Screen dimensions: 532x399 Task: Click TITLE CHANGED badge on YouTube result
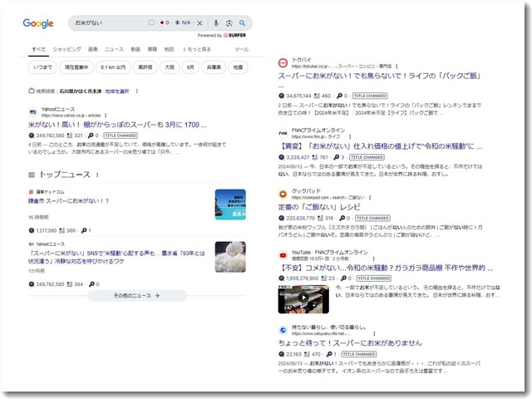point(374,278)
